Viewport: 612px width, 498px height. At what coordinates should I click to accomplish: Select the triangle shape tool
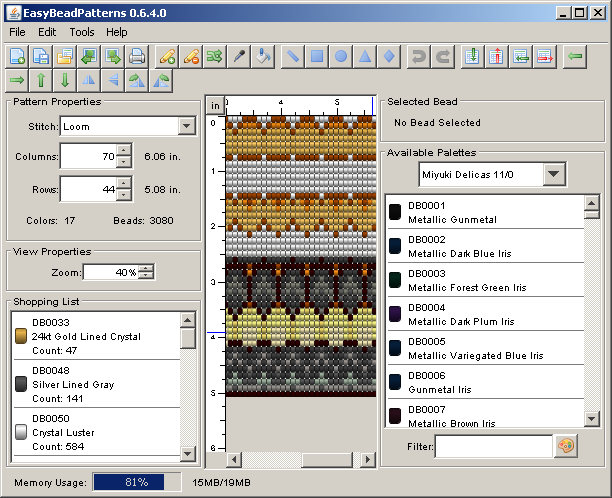pos(365,57)
